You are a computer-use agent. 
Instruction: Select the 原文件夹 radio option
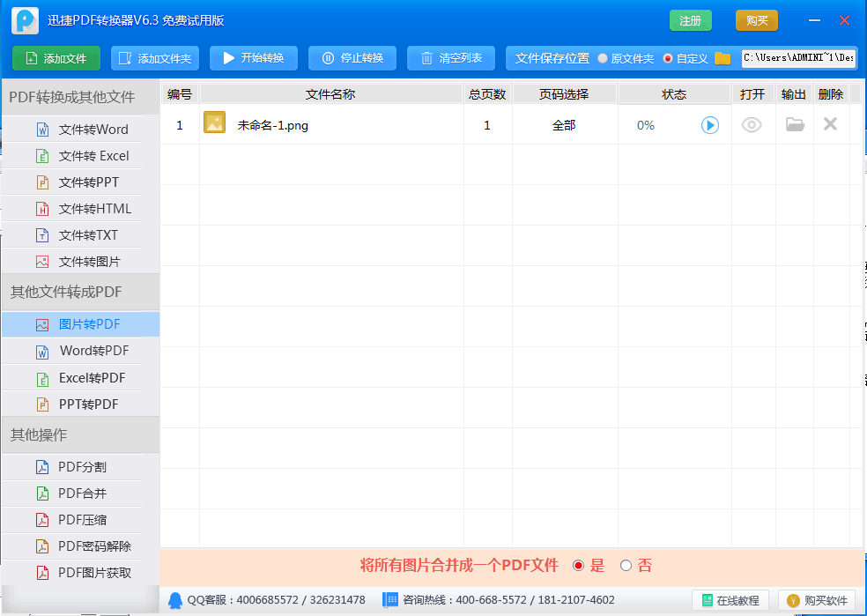pyautogui.click(x=603, y=58)
